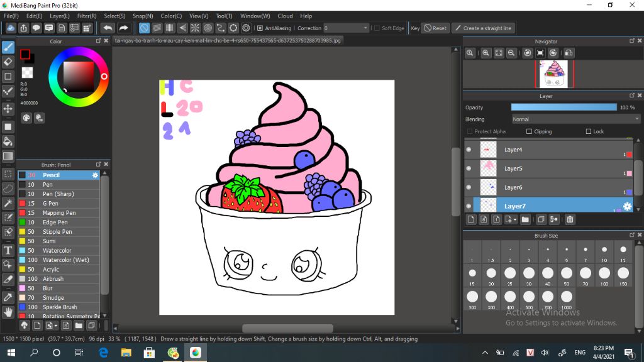Zoom out using Navigator magnifier minus
644x362 pixels.
[511, 53]
